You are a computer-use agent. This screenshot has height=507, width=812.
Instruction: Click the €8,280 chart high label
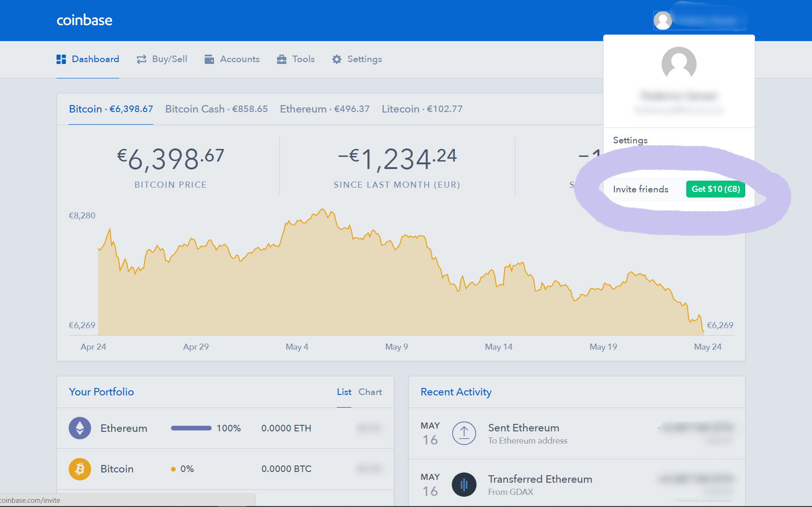coord(82,216)
